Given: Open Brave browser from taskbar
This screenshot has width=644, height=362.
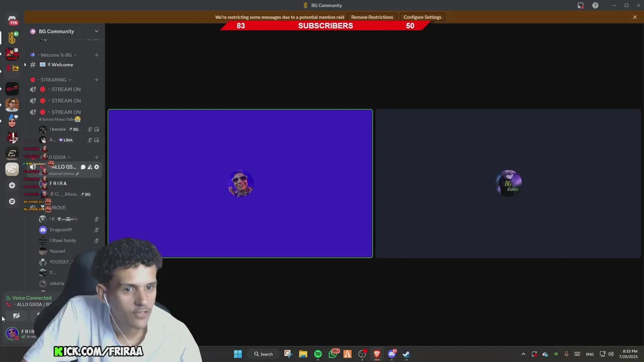Looking at the screenshot, I should click(x=377, y=354).
